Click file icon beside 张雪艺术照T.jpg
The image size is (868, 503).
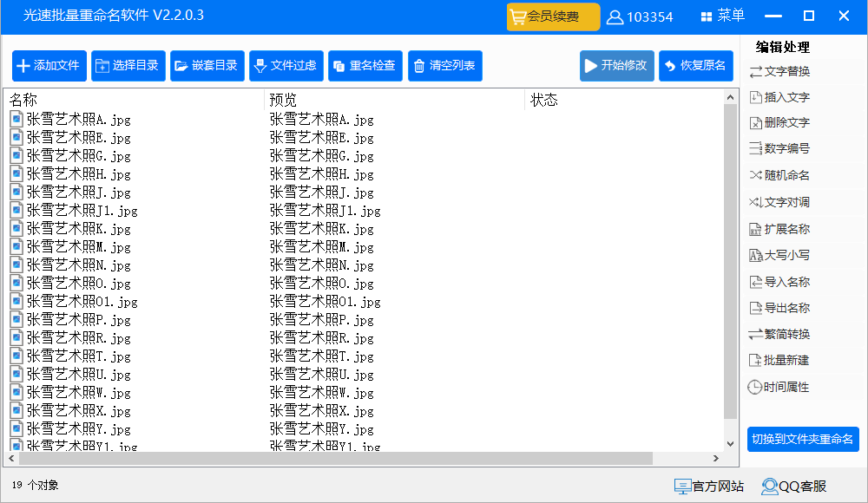click(16, 356)
